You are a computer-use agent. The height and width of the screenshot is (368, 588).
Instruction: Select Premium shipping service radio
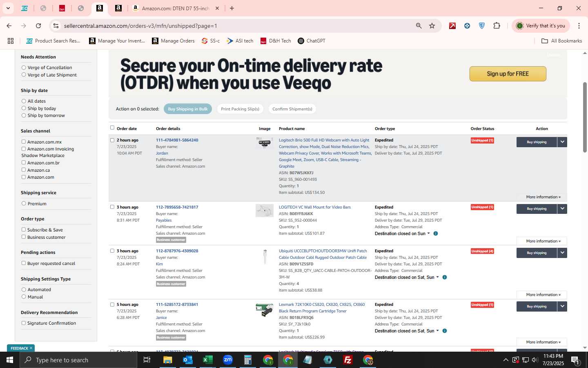click(x=24, y=203)
